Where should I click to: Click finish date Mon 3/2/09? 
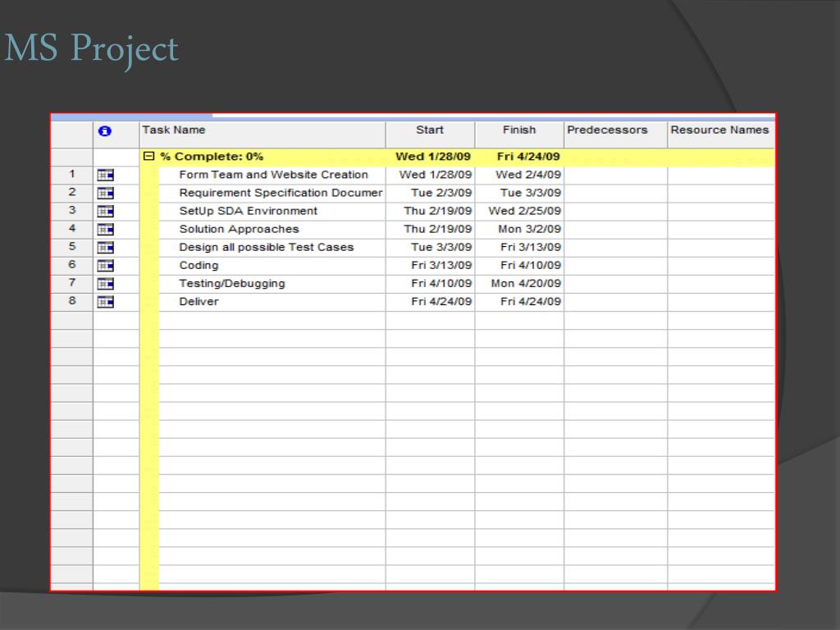(529, 230)
